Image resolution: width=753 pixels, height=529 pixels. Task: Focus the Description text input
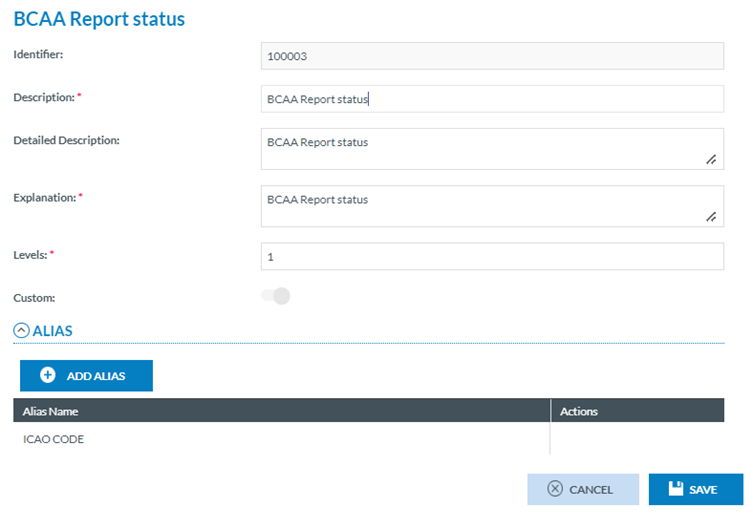[x=491, y=99]
